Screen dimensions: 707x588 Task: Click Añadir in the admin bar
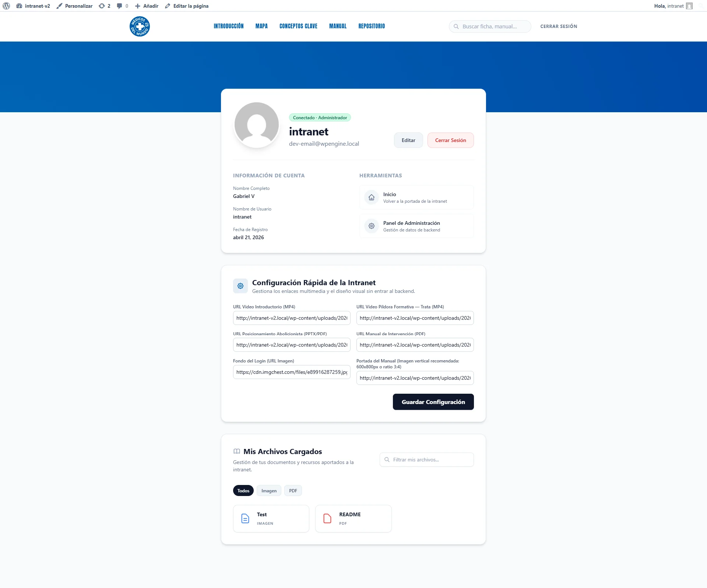[147, 6]
